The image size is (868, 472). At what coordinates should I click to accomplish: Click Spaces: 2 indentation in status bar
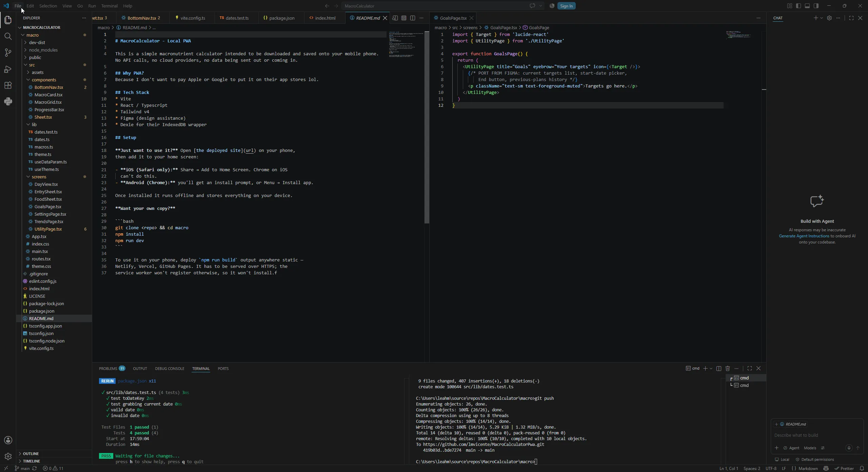[x=752, y=468]
